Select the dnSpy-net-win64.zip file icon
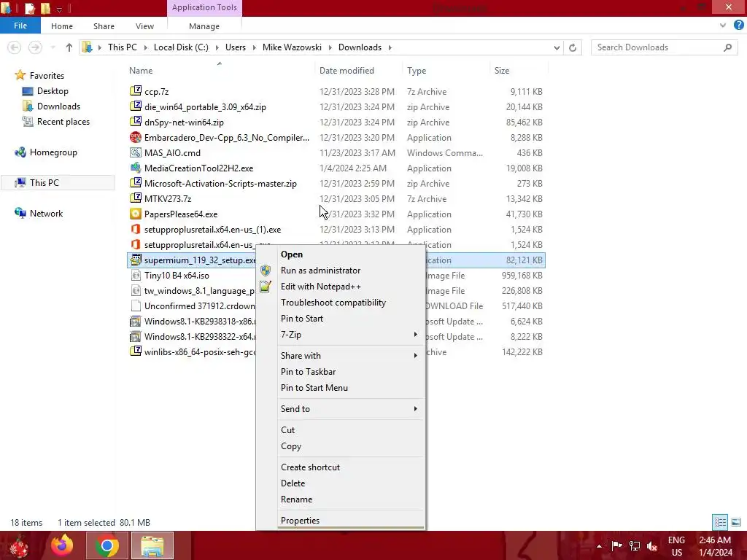Image resolution: width=747 pixels, height=560 pixels. coord(136,122)
